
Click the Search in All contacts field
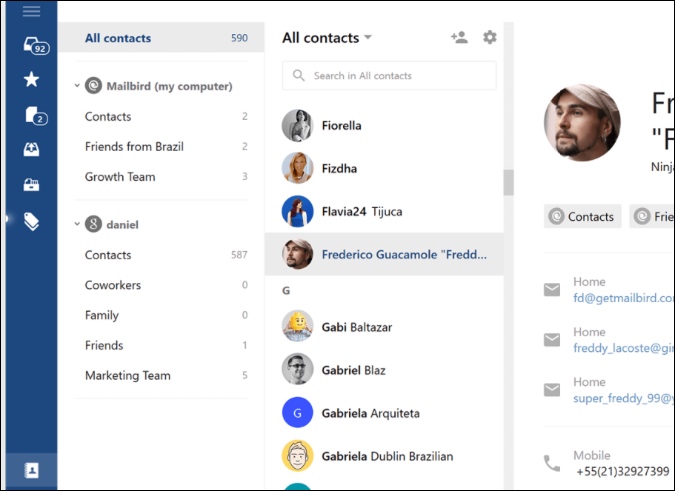tap(389, 76)
